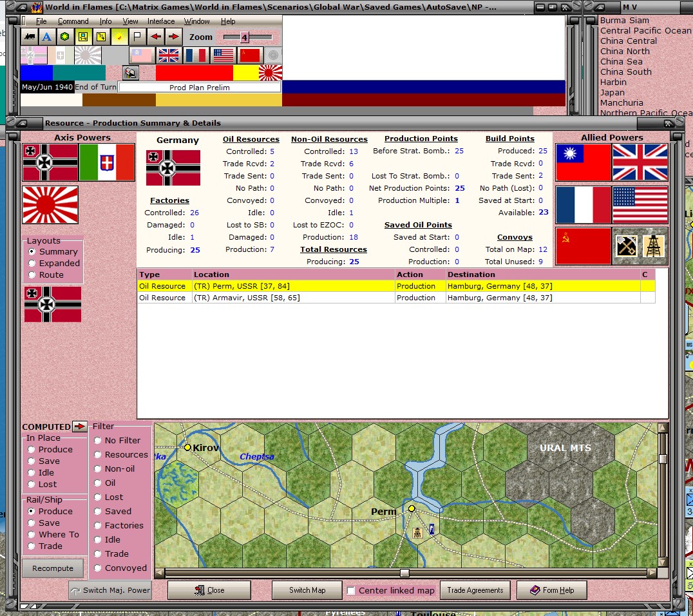Click the horizontal scrollbar thumb under the map
Viewport: 693px width, 616px height.
click(x=404, y=573)
